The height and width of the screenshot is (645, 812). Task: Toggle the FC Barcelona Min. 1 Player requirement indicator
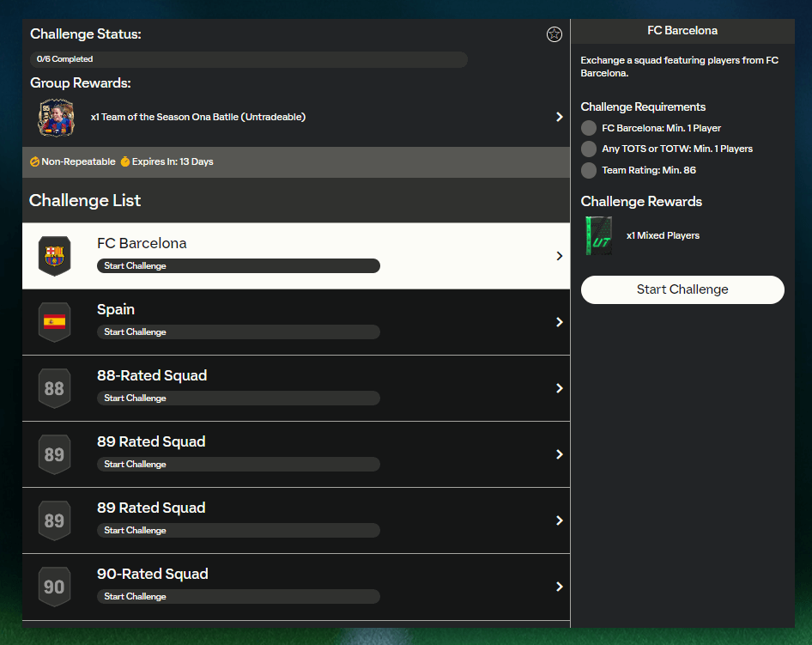point(589,128)
